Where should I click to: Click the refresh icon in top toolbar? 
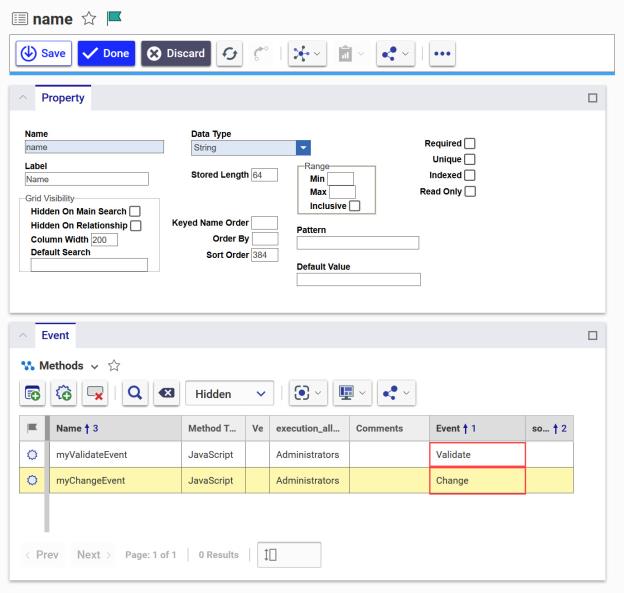point(230,53)
